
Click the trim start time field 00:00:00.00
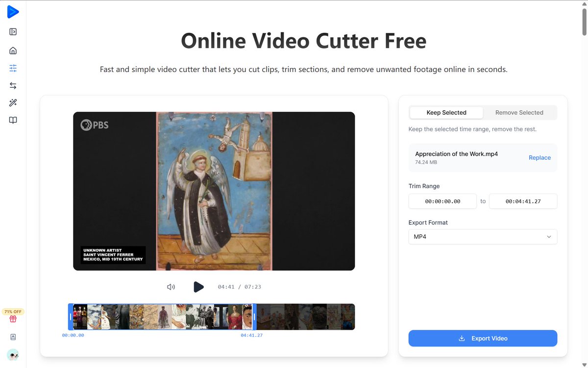coord(442,201)
